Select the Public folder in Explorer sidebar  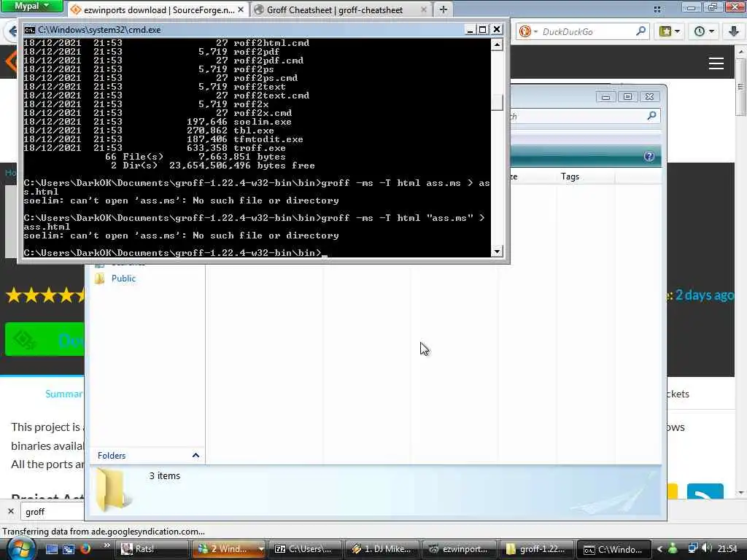point(123,279)
